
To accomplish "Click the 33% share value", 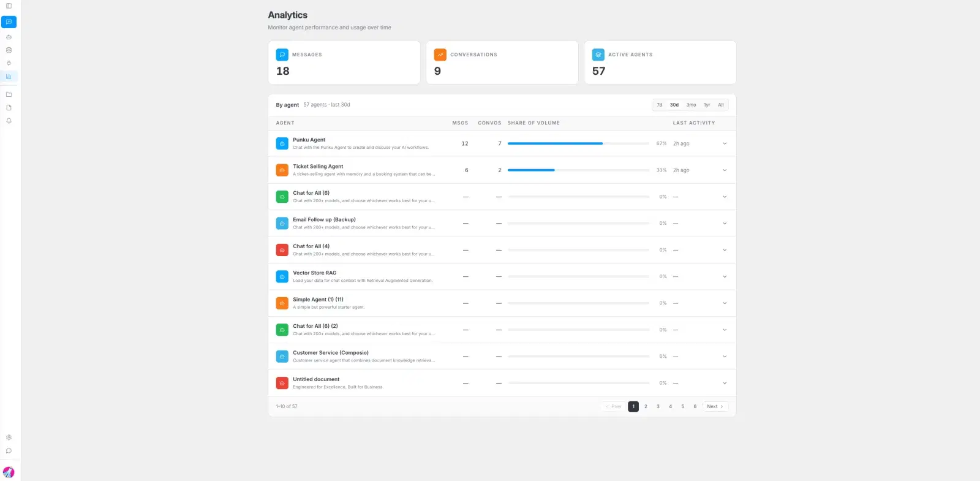I will click(x=661, y=170).
